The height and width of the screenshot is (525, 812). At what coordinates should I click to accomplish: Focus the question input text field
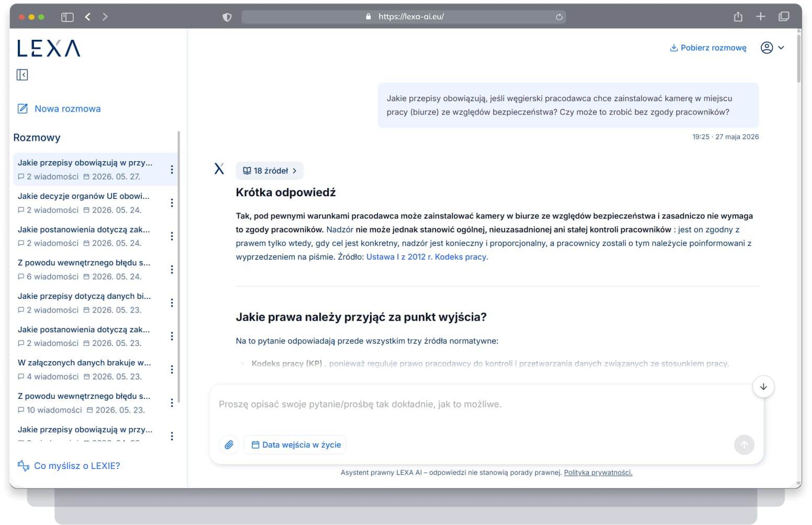(x=486, y=405)
